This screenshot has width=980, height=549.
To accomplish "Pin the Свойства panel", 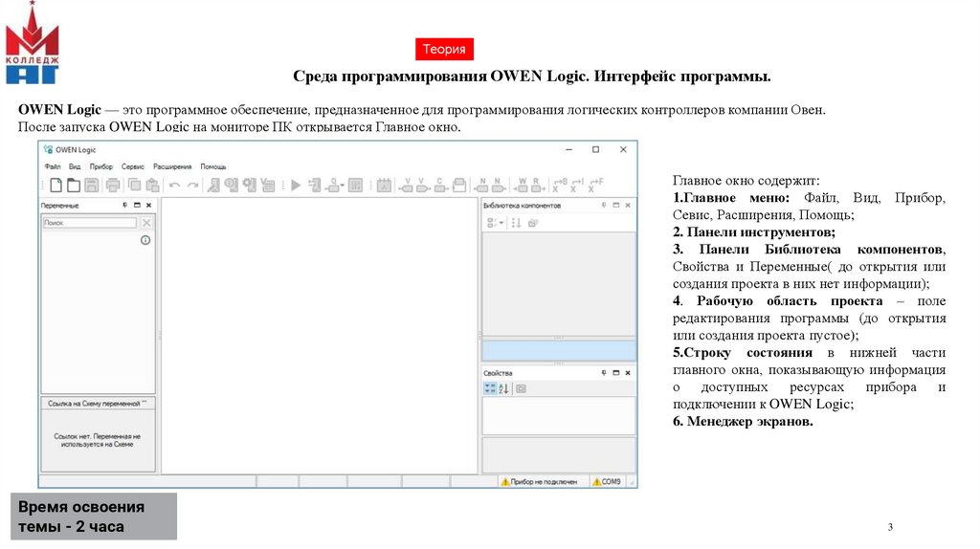I will (604, 373).
